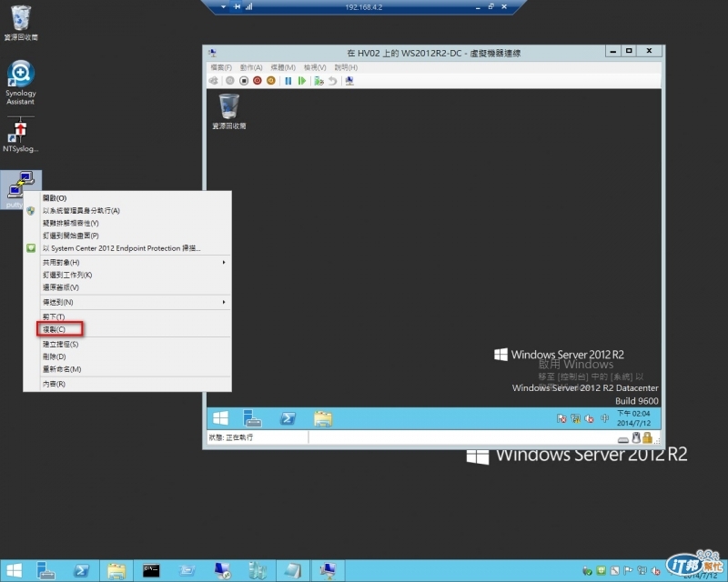
Task: Choose 釘選到開始畫面(P) in context menu
Action: [x=127, y=236]
